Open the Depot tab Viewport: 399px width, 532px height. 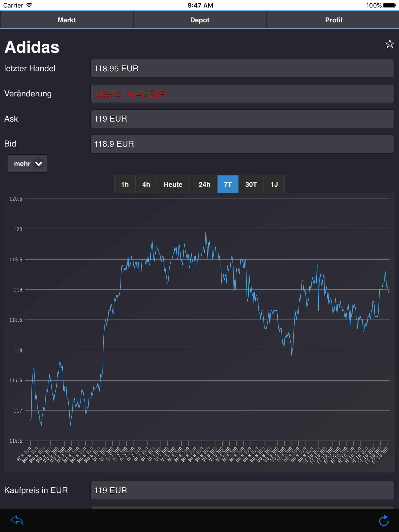[200, 20]
